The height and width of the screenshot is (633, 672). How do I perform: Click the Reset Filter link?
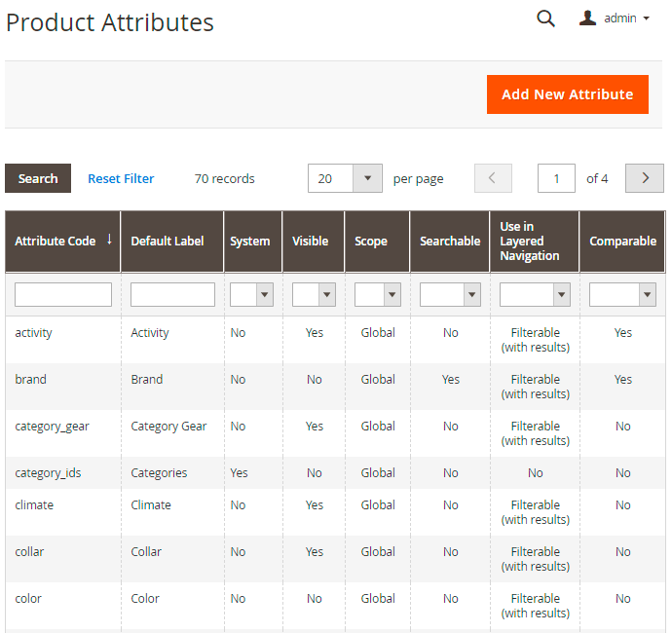tap(121, 178)
